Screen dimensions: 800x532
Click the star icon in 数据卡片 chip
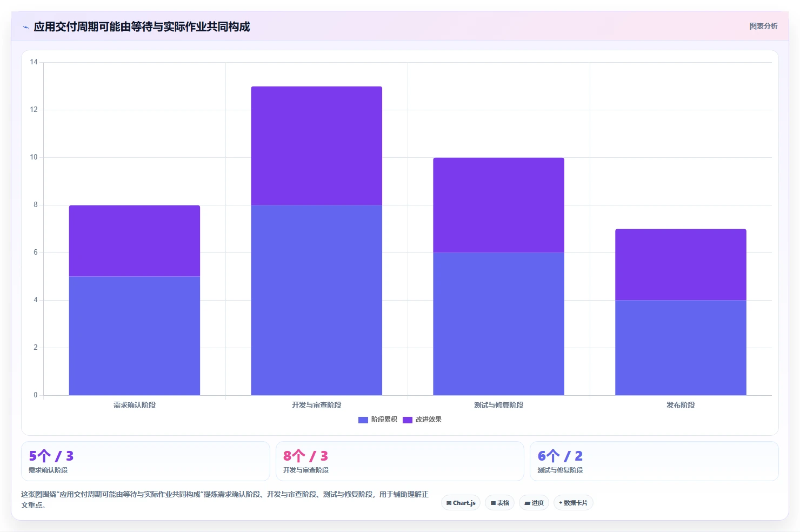[561, 503]
